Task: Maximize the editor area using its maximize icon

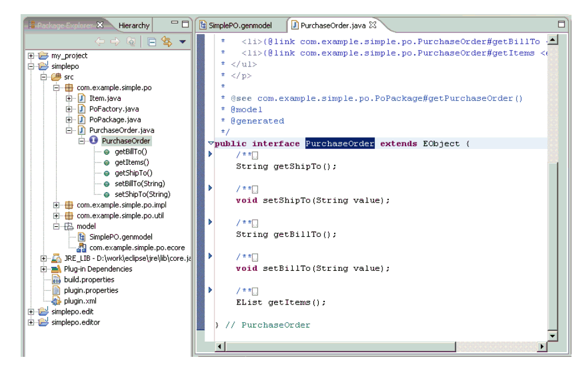Action: pyautogui.click(x=561, y=24)
